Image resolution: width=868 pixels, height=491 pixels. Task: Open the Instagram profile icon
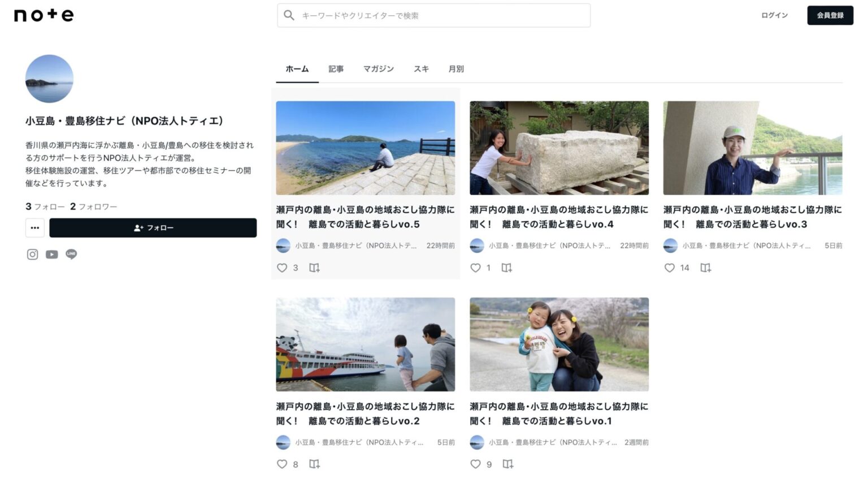click(33, 255)
